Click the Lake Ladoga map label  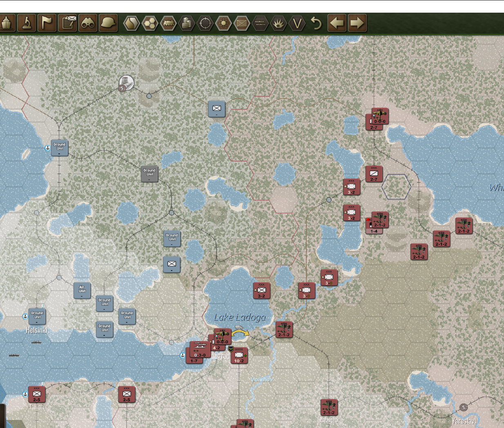coord(240,317)
